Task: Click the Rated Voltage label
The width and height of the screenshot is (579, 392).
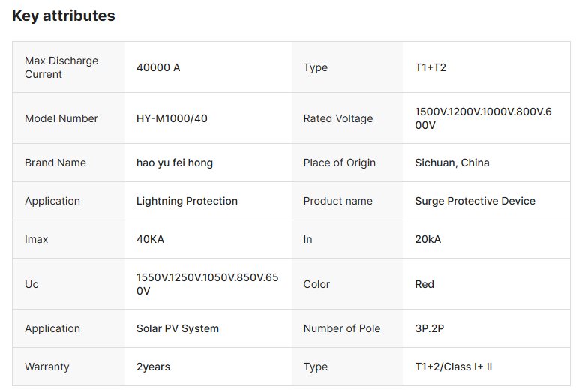Action: click(337, 118)
